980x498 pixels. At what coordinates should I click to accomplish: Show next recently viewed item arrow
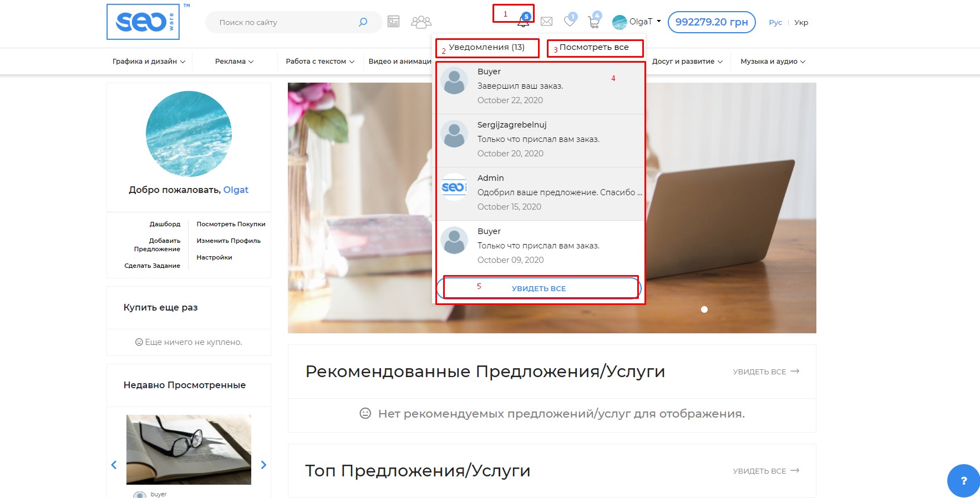(x=263, y=465)
